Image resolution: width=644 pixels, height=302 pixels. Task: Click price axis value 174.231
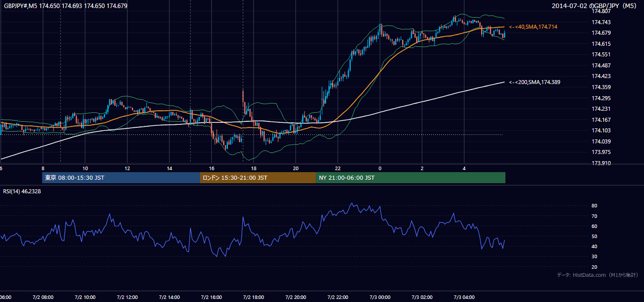click(601, 109)
